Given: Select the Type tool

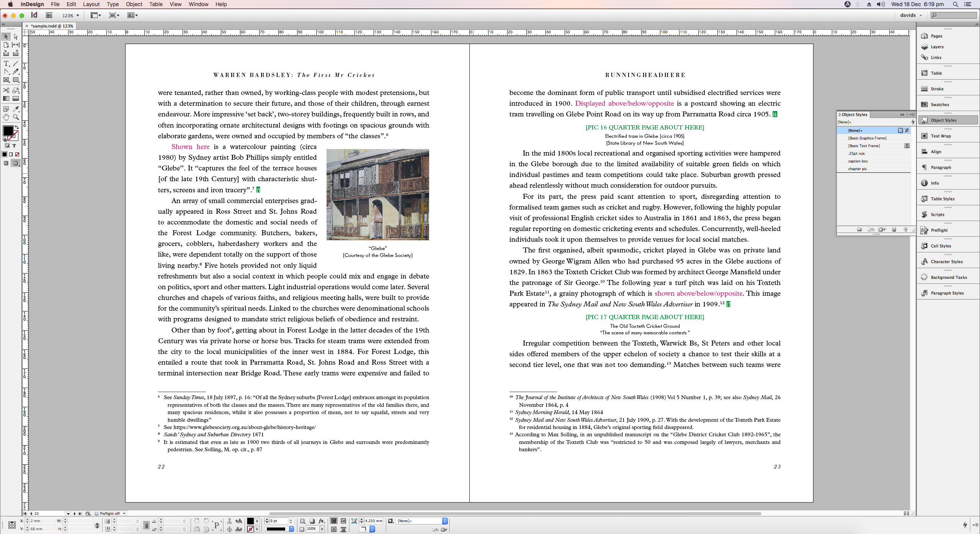Looking at the screenshot, I should pyautogui.click(x=6, y=64).
